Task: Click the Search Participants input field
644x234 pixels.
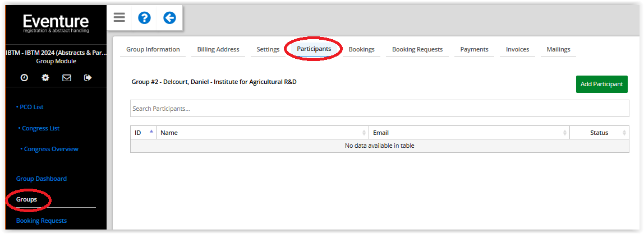Action: click(x=379, y=109)
